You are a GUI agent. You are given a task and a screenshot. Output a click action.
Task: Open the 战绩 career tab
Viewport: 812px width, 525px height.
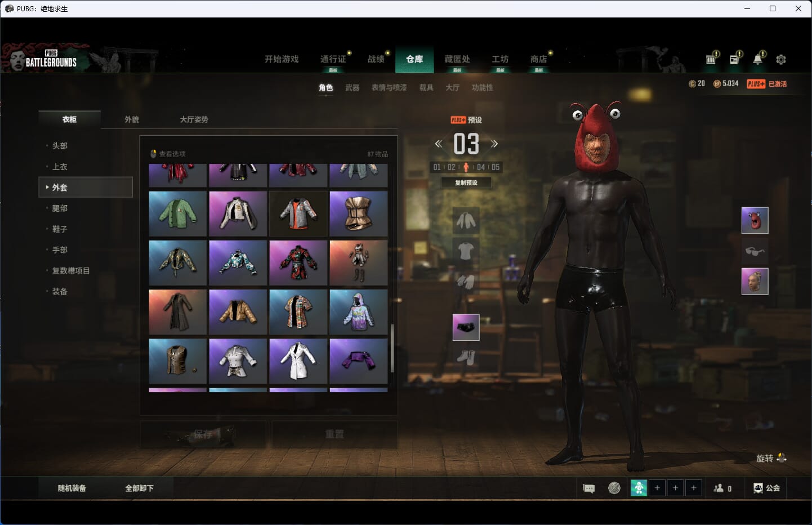point(376,59)
